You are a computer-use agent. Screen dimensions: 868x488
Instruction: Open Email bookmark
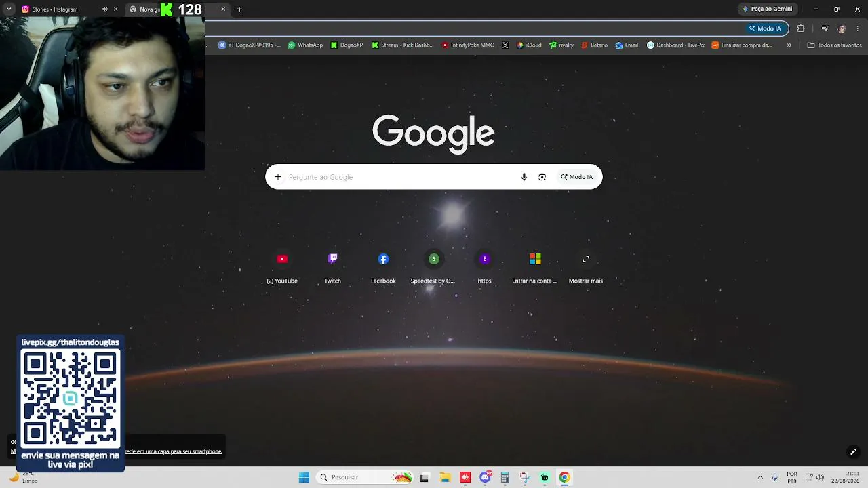(627, 45)
